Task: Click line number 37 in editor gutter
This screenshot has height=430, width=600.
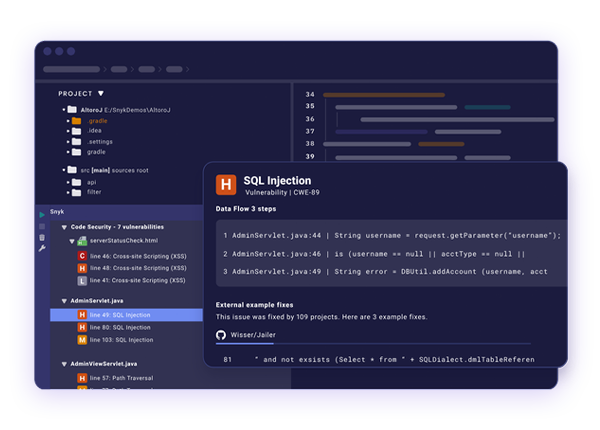Action: click(310, 131)
